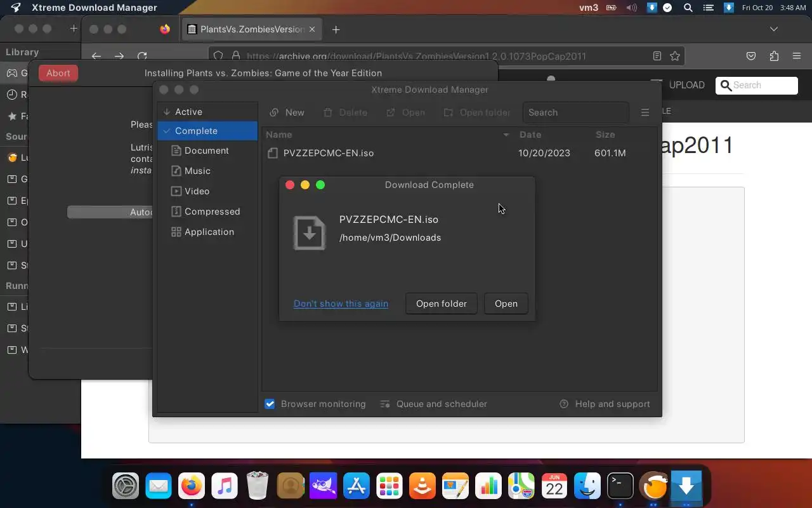The width and height of the screenshot is (812, 508).
Task: Click the download file icon in the dialog
Action: pyautogui.click(x=310, y=232)
